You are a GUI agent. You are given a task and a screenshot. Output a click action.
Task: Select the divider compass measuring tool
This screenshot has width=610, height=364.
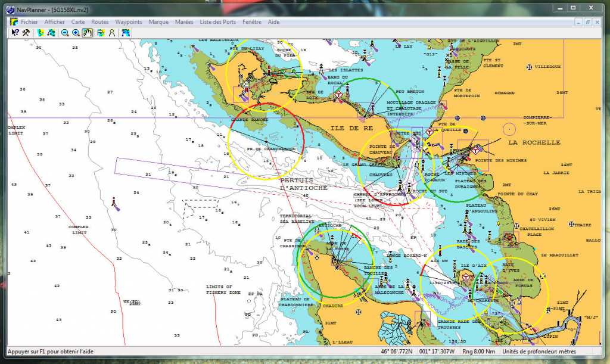coord(111,33)
